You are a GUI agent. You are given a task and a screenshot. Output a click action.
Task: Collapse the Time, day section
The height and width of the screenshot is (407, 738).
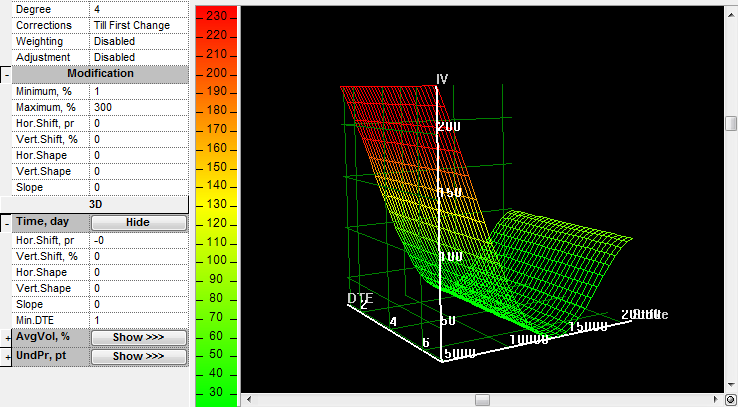6,224
